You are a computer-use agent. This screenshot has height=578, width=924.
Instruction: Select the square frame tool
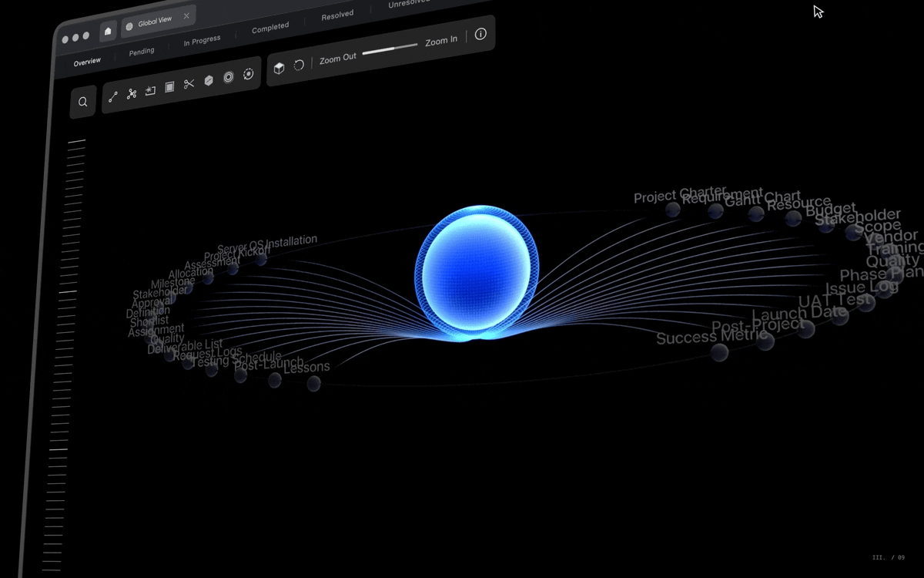pyautogui.click(x=169, y=87)
